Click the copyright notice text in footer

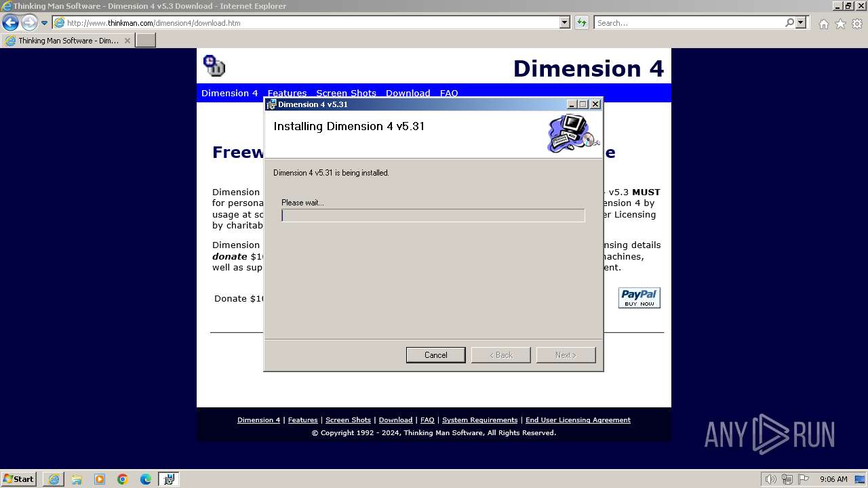pos(434,432)
